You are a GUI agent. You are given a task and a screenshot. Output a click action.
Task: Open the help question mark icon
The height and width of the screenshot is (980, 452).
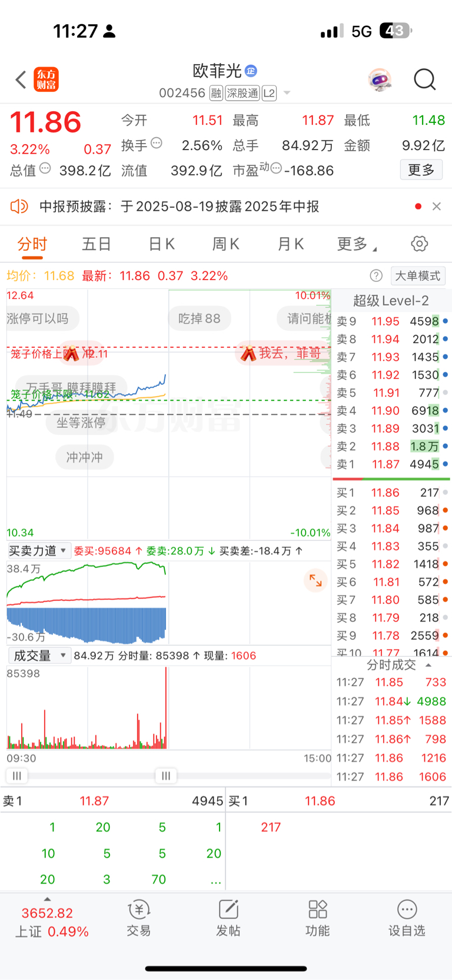point(376,276)
